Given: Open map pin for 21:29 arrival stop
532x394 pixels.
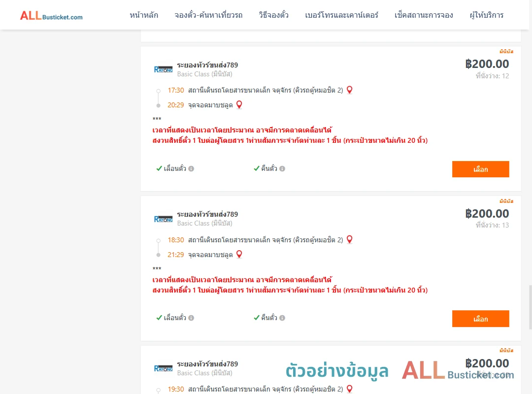Looking at the screenshot, I should (239, 254).
